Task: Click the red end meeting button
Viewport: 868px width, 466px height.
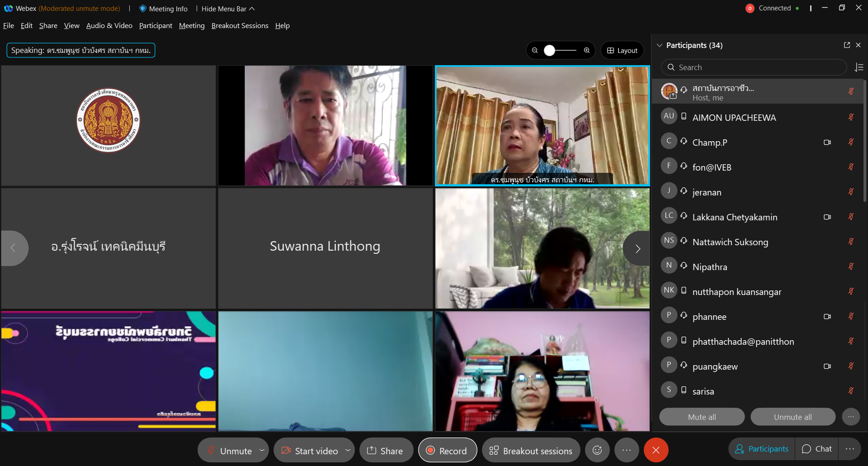Action: [x=656, y=450]
